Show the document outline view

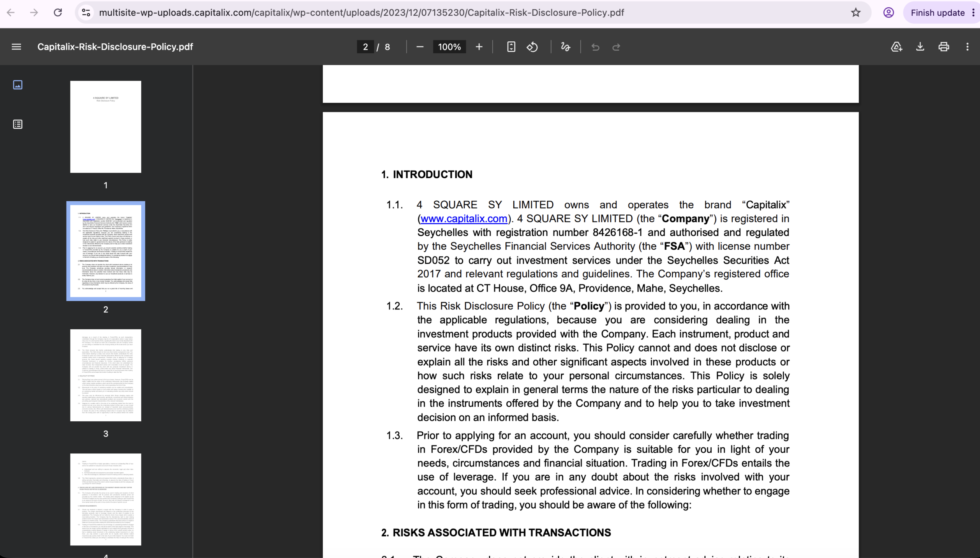(x=18, y=124)
